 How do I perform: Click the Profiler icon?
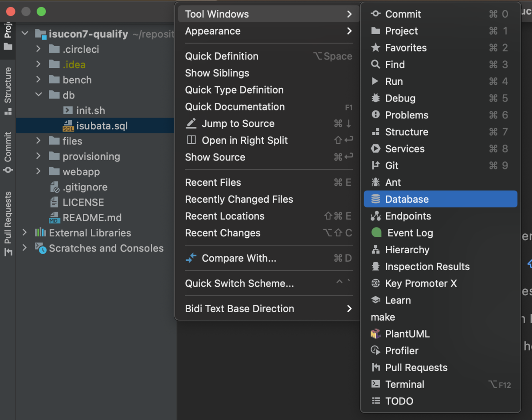pyautogui.click(x=376, y=351)
